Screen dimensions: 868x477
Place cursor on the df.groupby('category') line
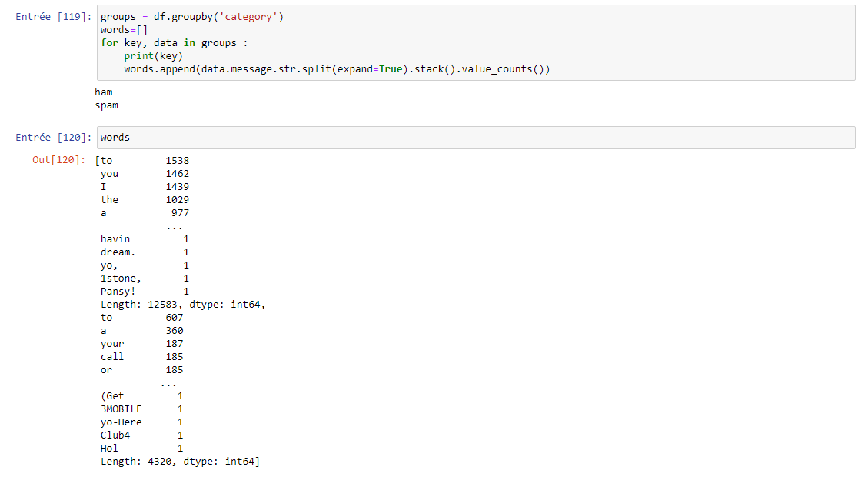point(192,17)
